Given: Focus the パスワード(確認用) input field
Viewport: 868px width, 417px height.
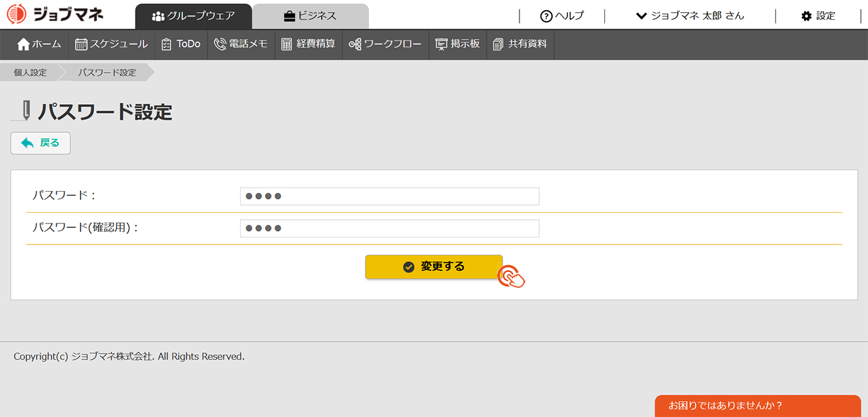Looking at the screenshot, I should pos(389,228).
